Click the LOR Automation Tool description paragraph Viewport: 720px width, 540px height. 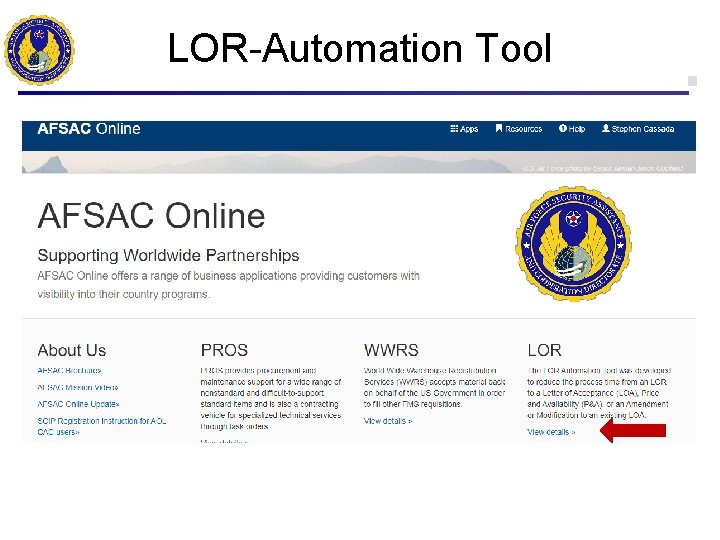(x=599, y=393)
